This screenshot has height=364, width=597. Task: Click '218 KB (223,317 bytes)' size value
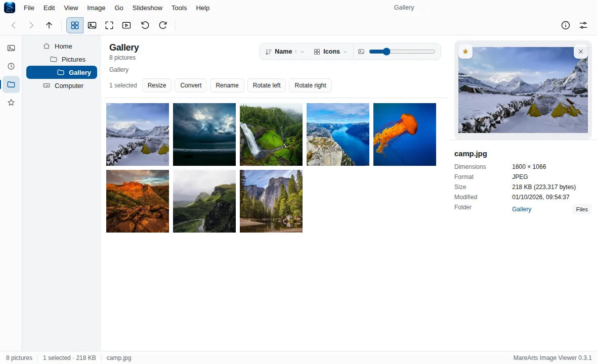click(544, 187)
